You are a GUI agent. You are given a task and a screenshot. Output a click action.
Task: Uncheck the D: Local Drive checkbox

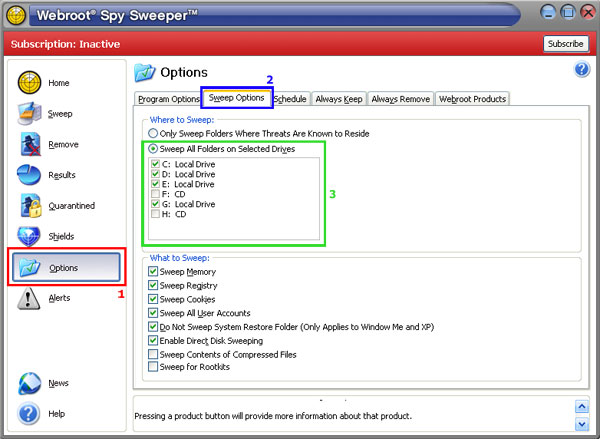[x=155, y=174]
